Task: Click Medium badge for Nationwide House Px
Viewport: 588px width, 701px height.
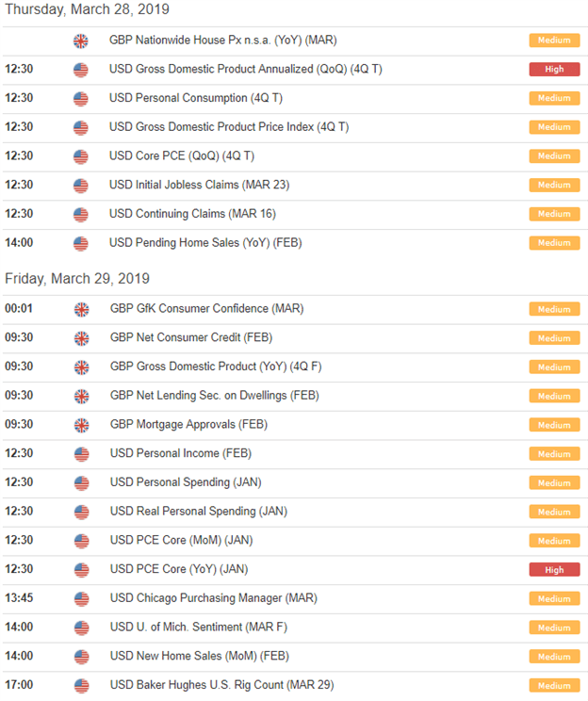Action: click(554, 41)
